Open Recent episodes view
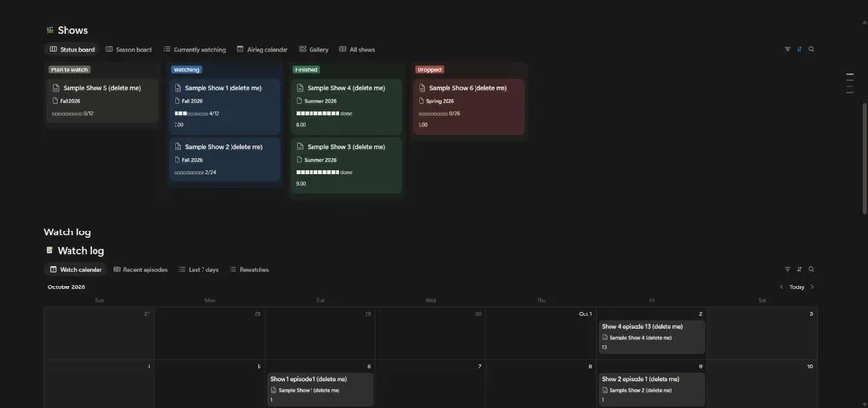The height and width of the screenshot is (408, 868). pyautogui.click(x=140, y=270)
